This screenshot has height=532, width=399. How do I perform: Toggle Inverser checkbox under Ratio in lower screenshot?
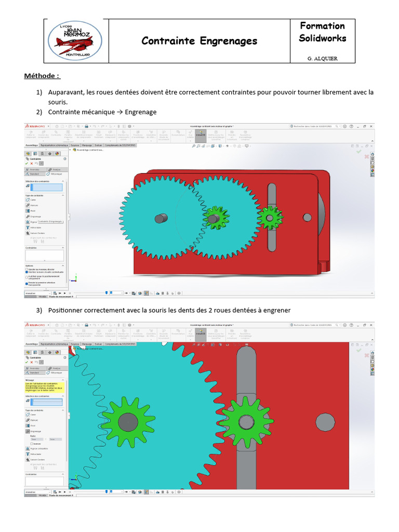[x=32, y=444]
